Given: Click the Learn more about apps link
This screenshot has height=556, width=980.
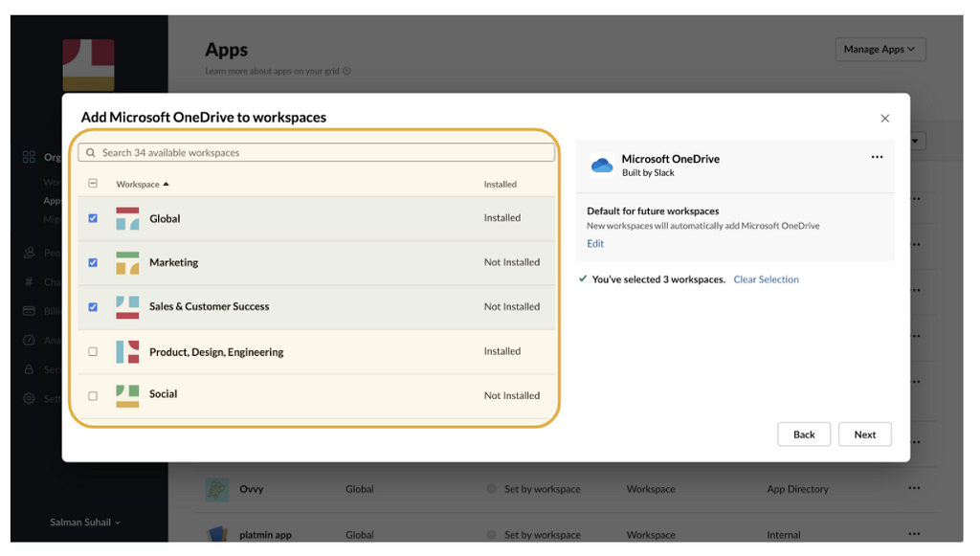Looking at the screenshot, I should pyautogui.click(x=272, y=71).
